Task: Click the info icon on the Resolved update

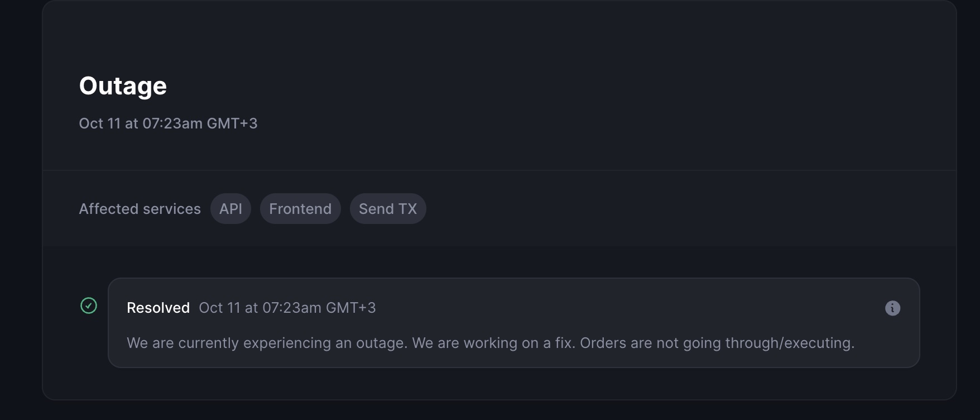Action: point(892,308)
